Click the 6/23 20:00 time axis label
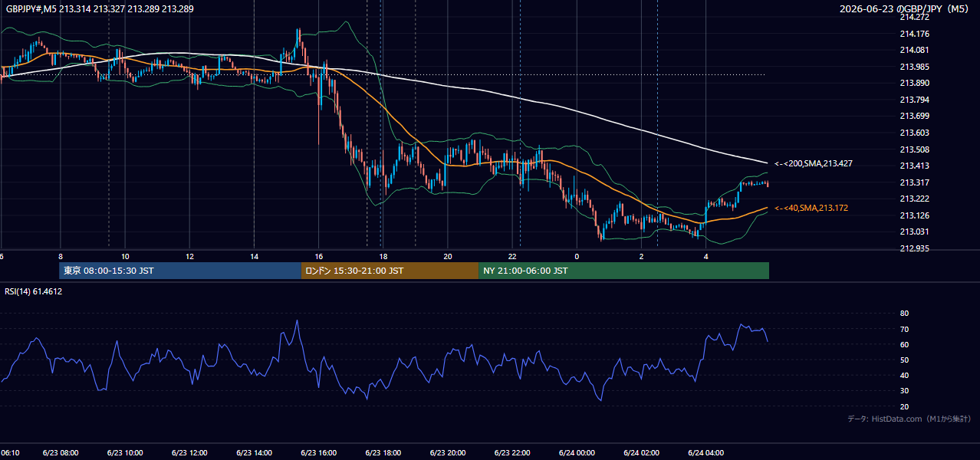This screenshot has width=980, height=460. (448, 453)
